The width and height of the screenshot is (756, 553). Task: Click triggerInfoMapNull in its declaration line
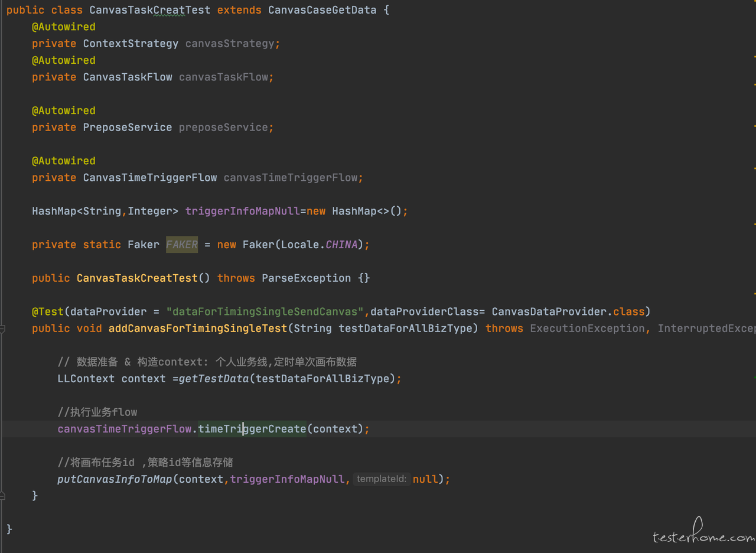coord(243,212)
